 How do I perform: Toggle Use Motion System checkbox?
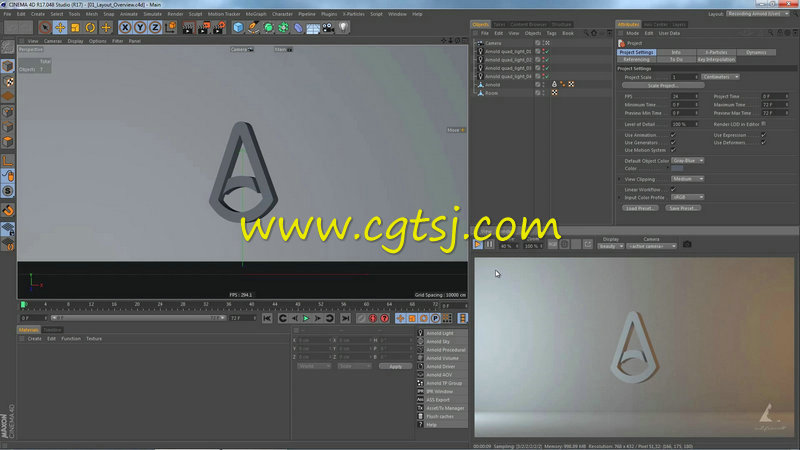click(673, 150)
